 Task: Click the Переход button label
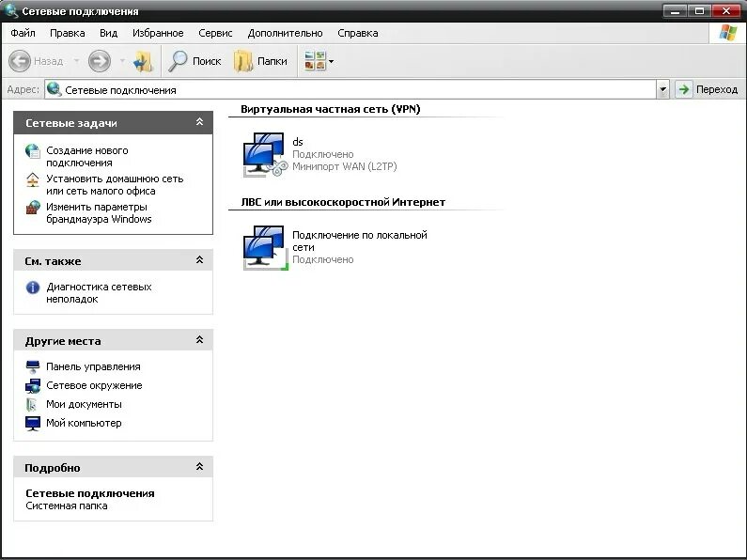717,89
